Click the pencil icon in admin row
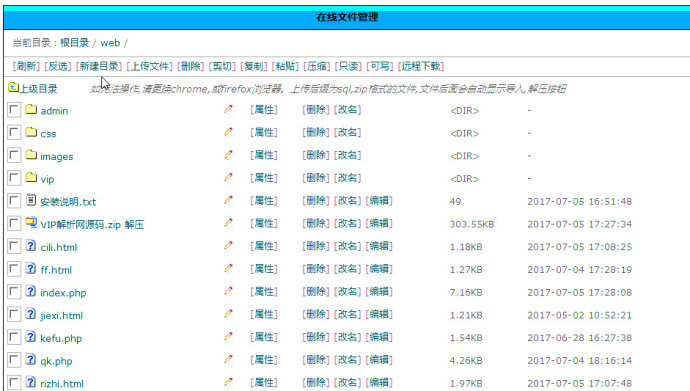 228,109
